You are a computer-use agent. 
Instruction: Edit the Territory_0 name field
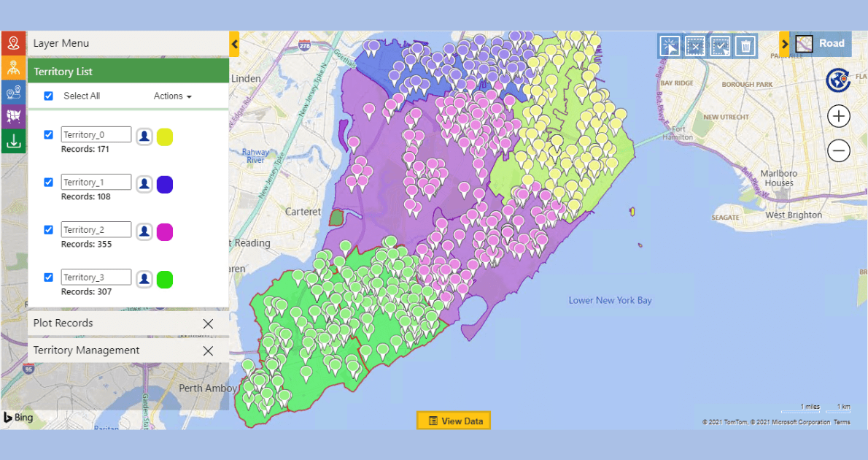[x=96, y=134]
